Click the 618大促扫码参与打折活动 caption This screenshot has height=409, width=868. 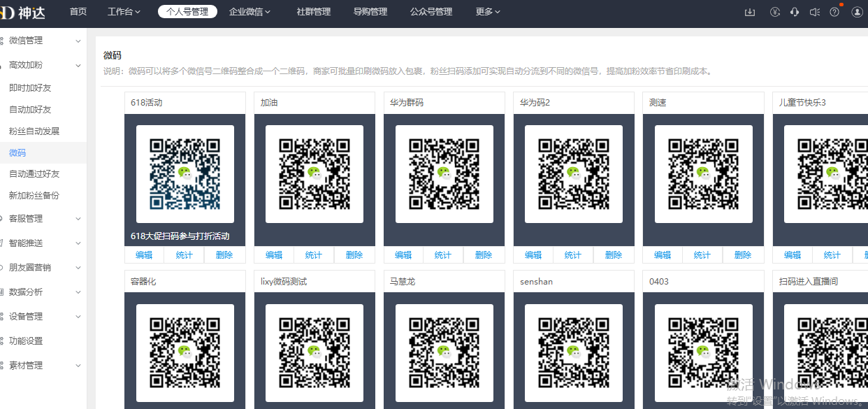(180, 236)
